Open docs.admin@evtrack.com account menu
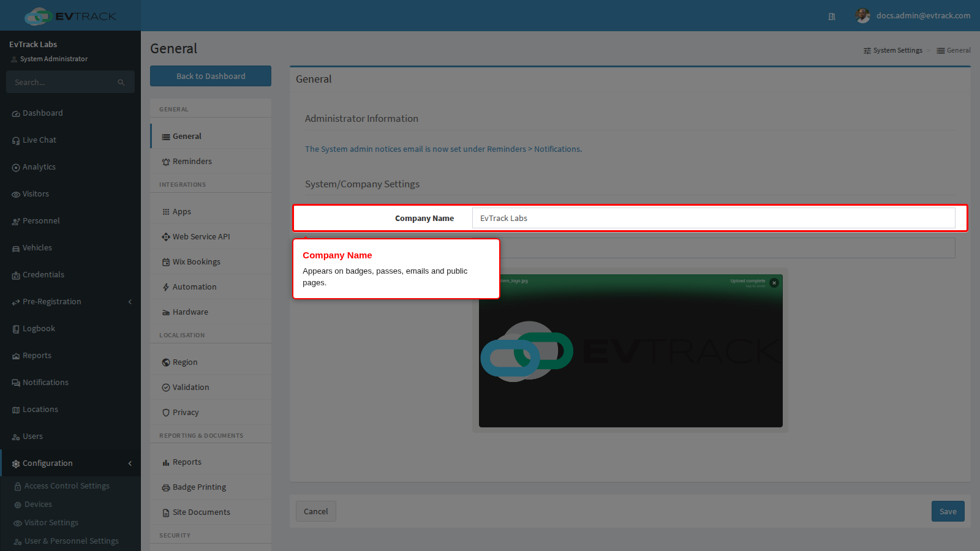980x551 pixels. [x=923, y=16]
